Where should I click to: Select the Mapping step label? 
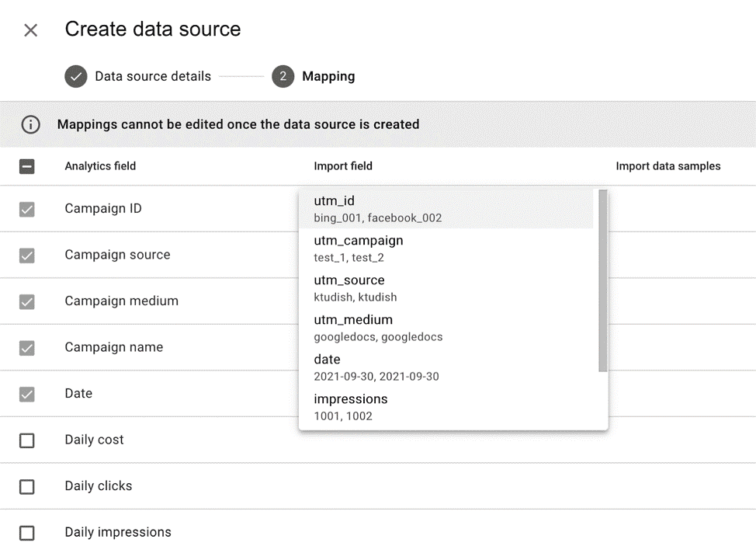(328, 76)
